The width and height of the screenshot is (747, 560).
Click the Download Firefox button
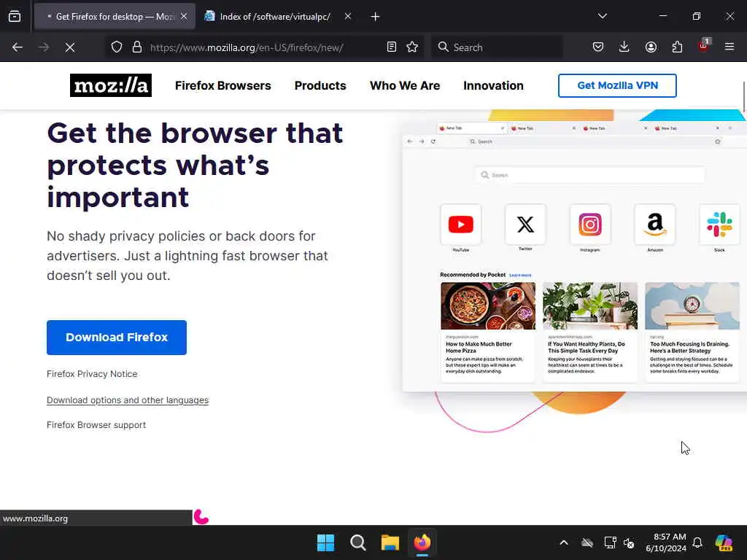117,338
